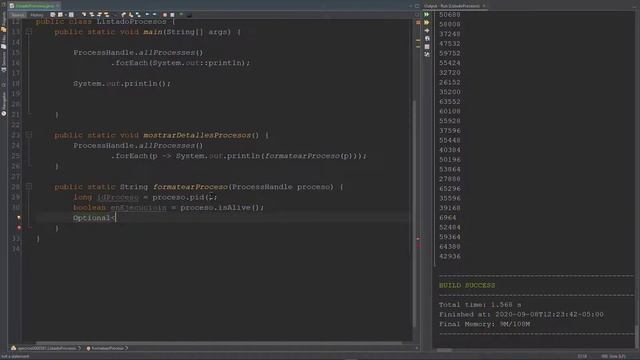Click the Output window horizontal scrollbar thumb
This screenshot has width=640, height=360.
point(444,350)
